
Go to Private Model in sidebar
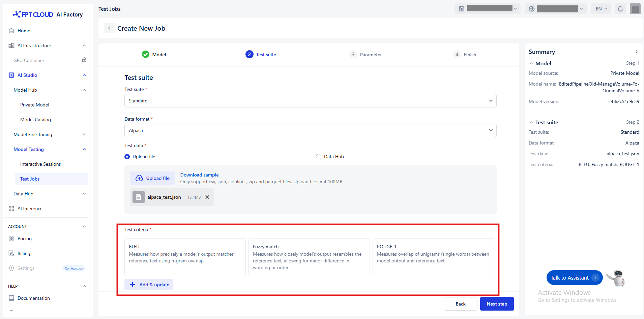coord(35,105)
